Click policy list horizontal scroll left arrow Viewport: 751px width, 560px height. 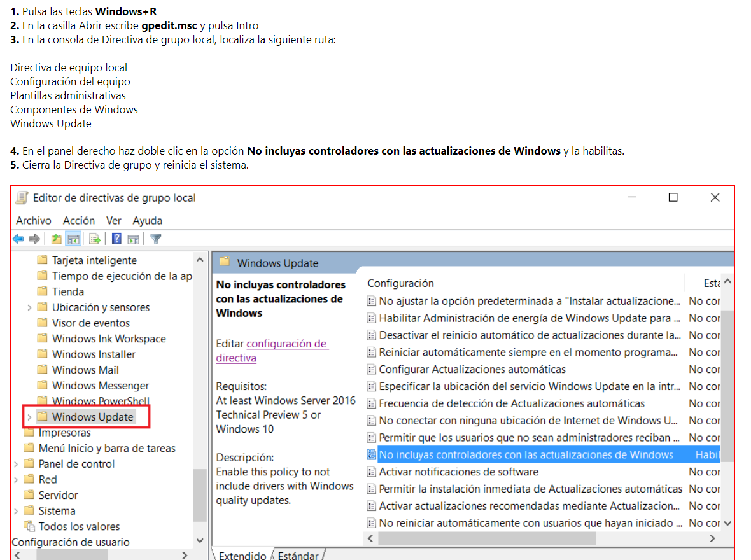tap(370, 538)
